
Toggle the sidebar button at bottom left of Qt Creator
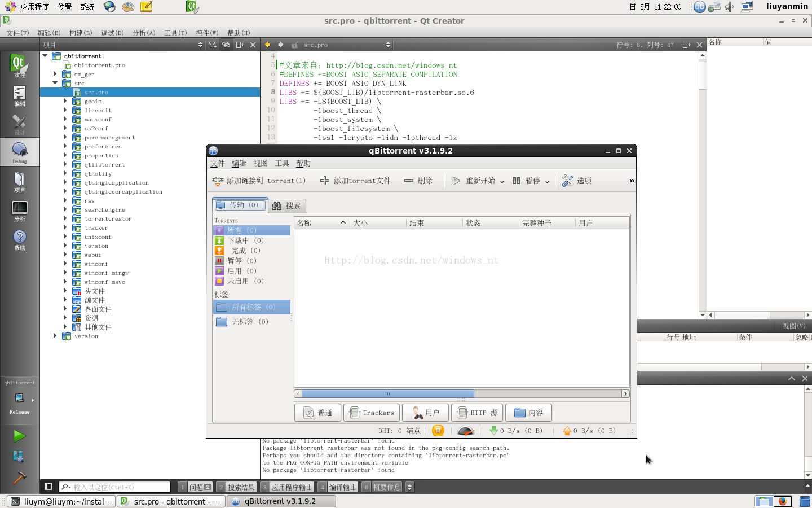pyautogui.click(x=48, y=487)
